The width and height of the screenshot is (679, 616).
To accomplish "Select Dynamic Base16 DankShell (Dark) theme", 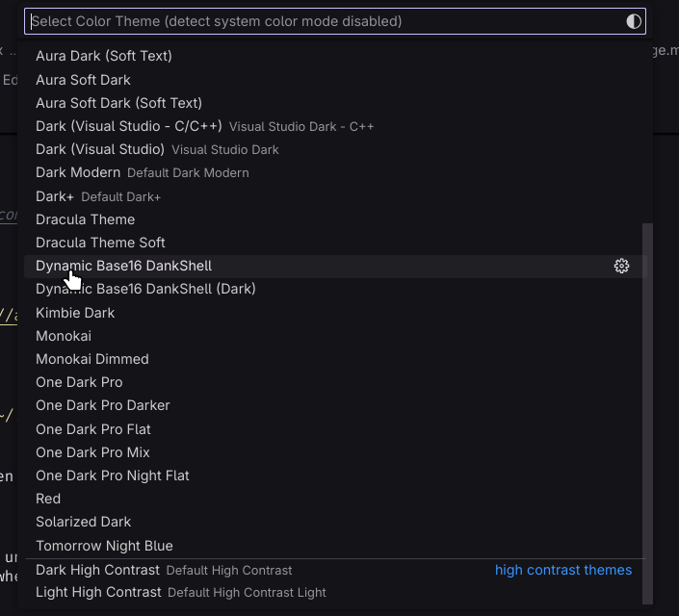I will 145,289.
